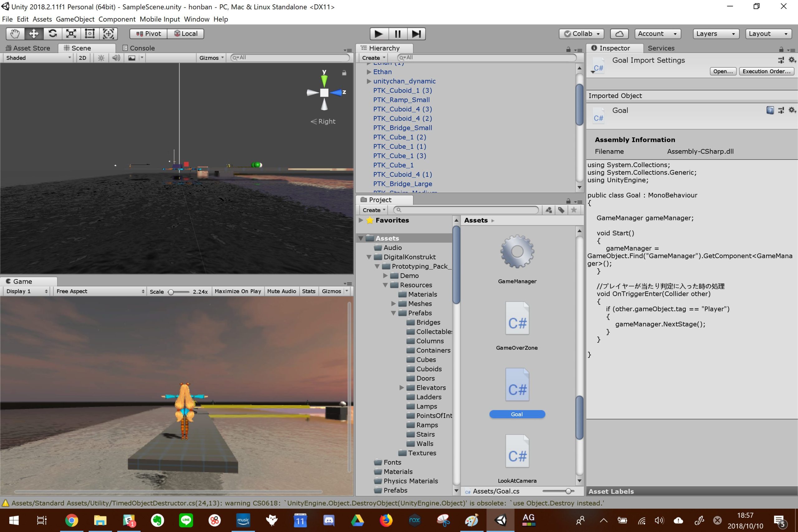The height and width of the screenshot is (532, 798).
Task: Select the Hand tool
Action: tap(15, 34)
